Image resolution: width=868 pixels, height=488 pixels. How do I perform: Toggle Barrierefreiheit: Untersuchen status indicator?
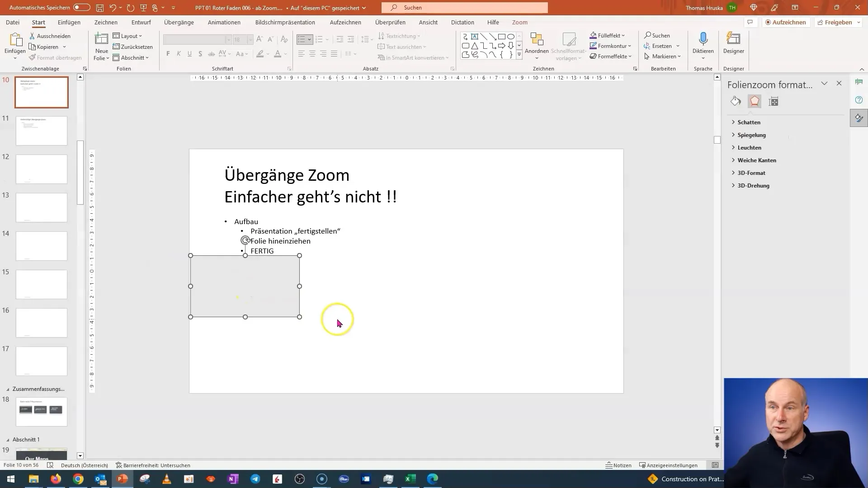(153, 465)
